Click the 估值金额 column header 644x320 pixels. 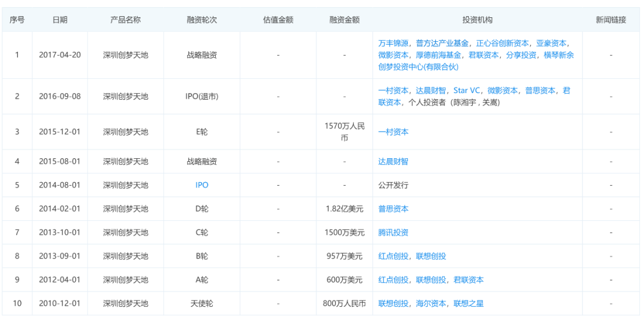[x=278, y=20]
